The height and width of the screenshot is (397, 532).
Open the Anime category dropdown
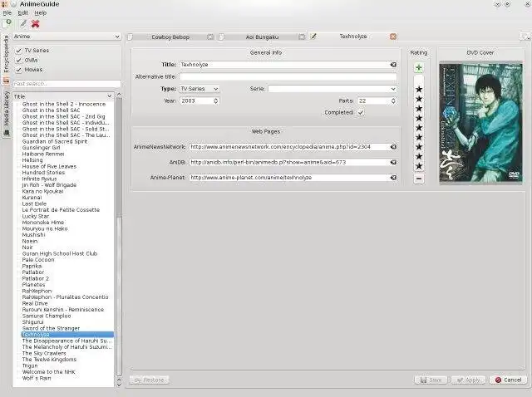point(66,37)
